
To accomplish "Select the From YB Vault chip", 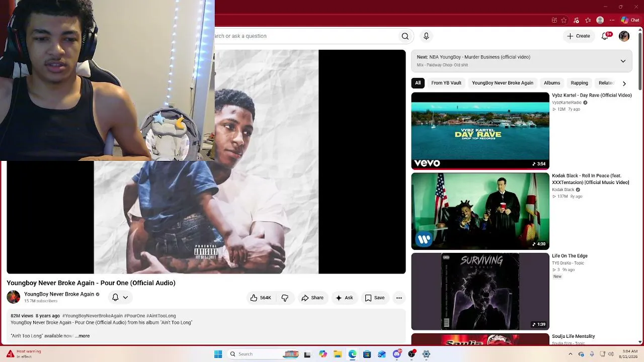I will pos(446,83).
